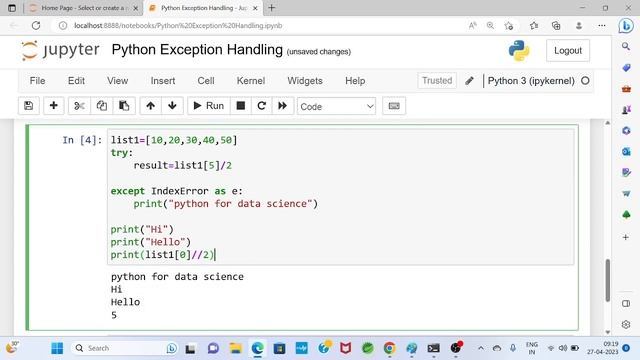Cut selected cells with the scissors icon
This screenshot has height=360, width=640.
point(79,106)
